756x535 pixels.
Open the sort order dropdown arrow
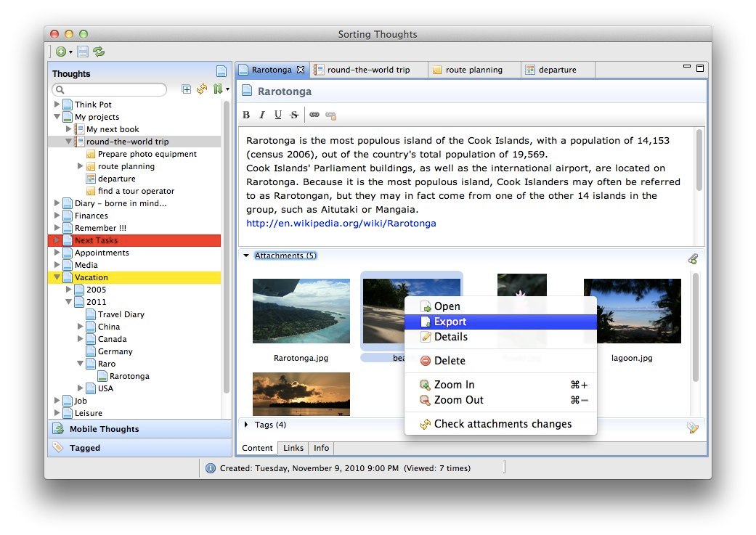227,89
